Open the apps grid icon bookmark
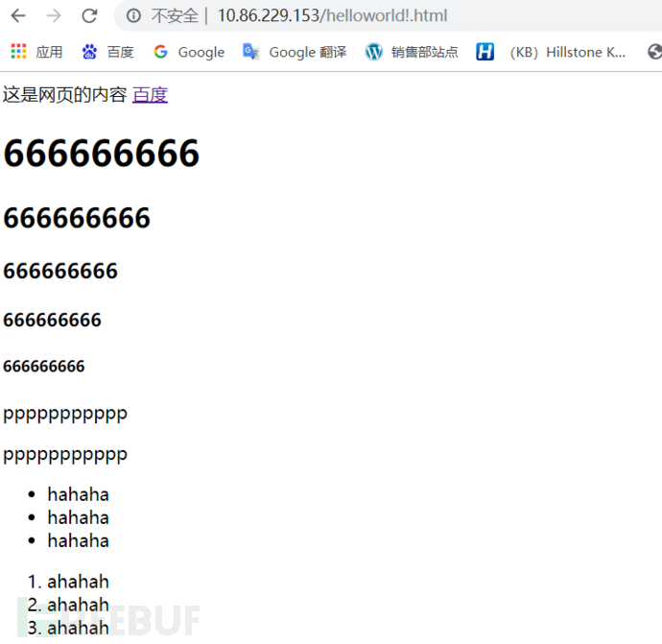This screenshot has height=644, width=662. click(x=18, y=52)
